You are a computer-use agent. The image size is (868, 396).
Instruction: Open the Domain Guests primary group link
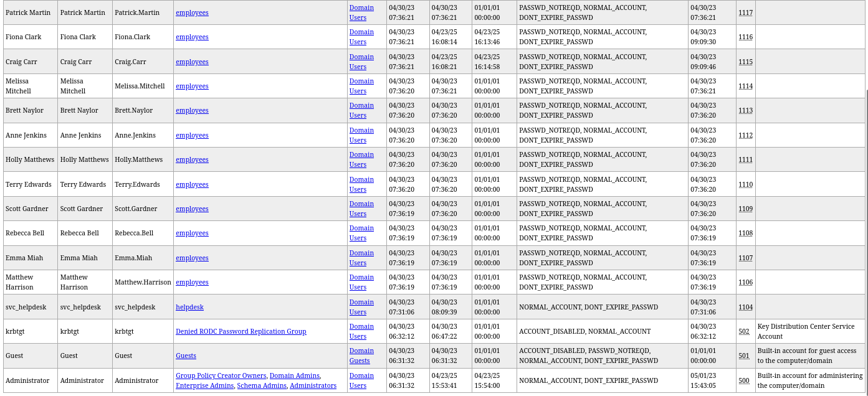pyautogui.click(x=361, y=356)
